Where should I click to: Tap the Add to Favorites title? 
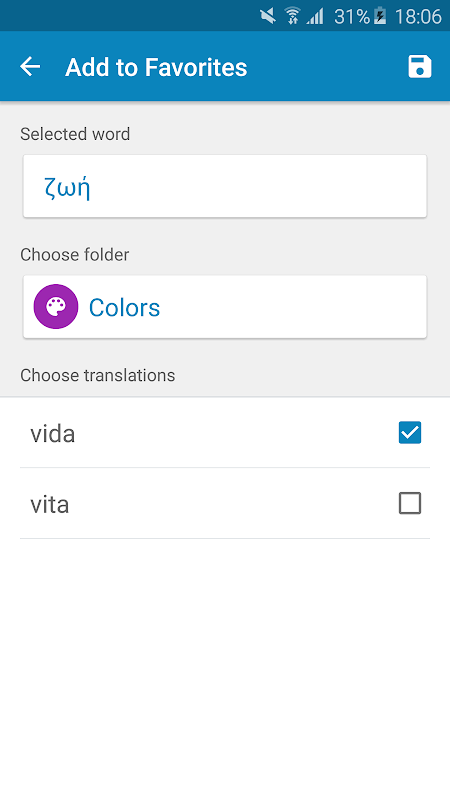(156, 67)
